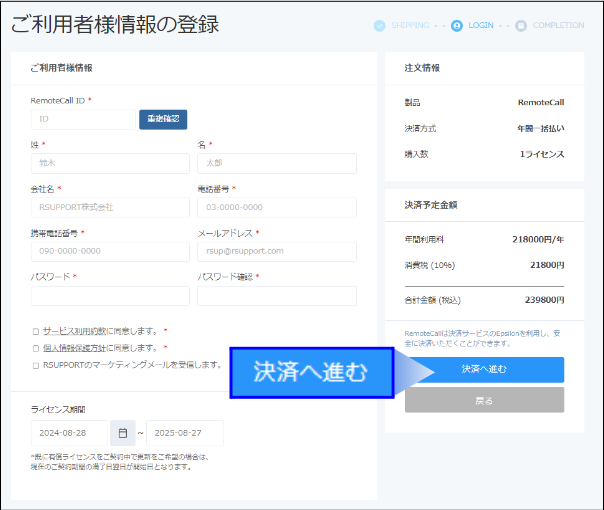The width and height of the screenshot is (604, 510).
Task: Click the COMPLETION step indicator icon
Action: (521, 25)
